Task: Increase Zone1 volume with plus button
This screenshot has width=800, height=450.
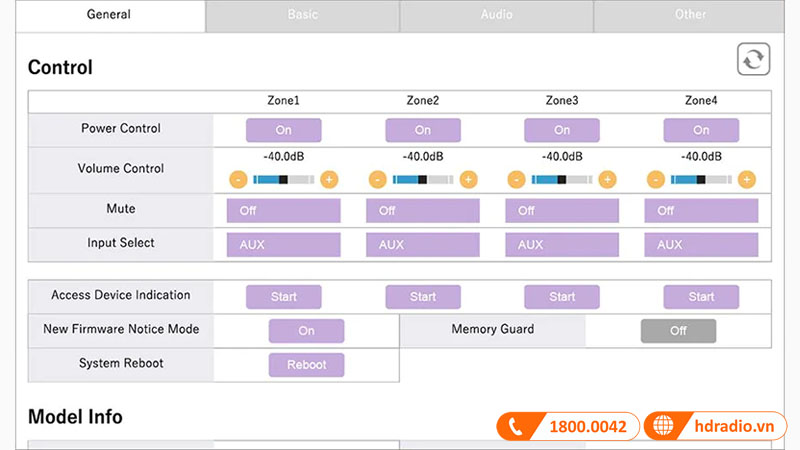Action: (329, 180)
